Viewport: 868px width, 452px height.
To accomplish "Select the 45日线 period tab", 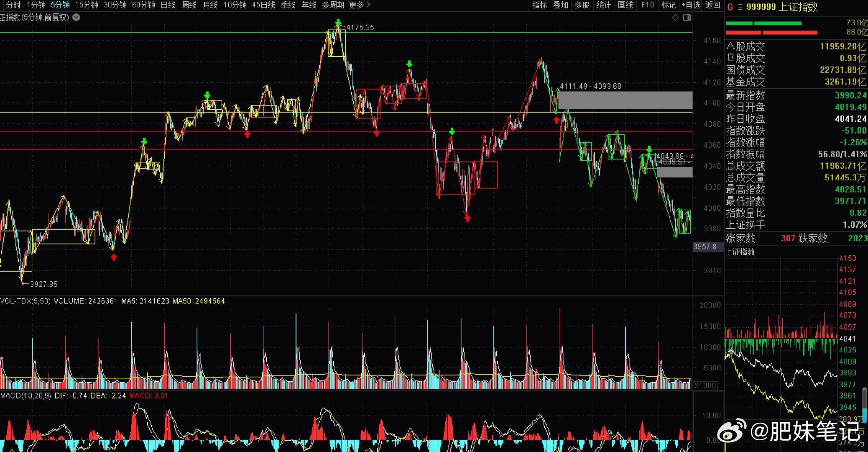I will pyautogui.click(x=263, y=5).
